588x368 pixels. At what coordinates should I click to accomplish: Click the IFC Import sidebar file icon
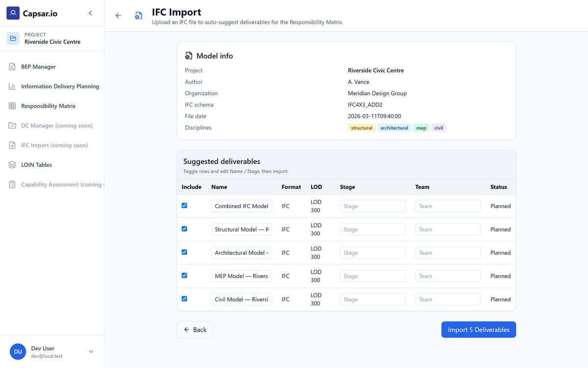tap(12, 145)
